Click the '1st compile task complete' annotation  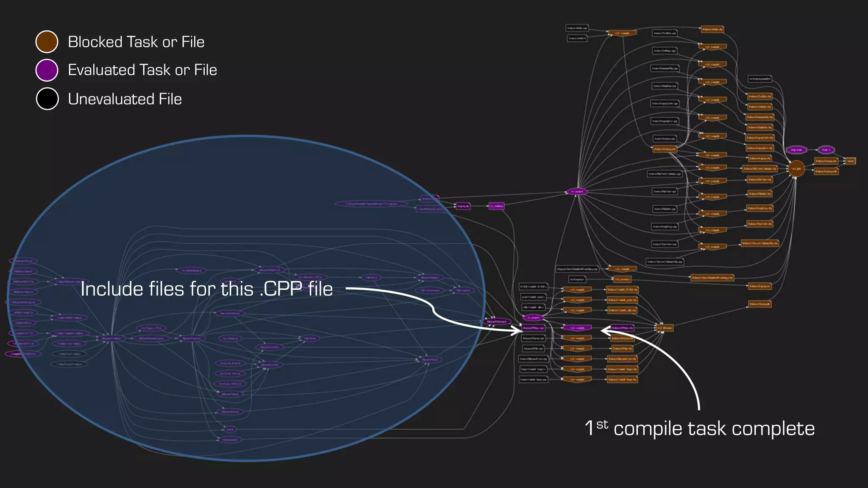point(699,429)
